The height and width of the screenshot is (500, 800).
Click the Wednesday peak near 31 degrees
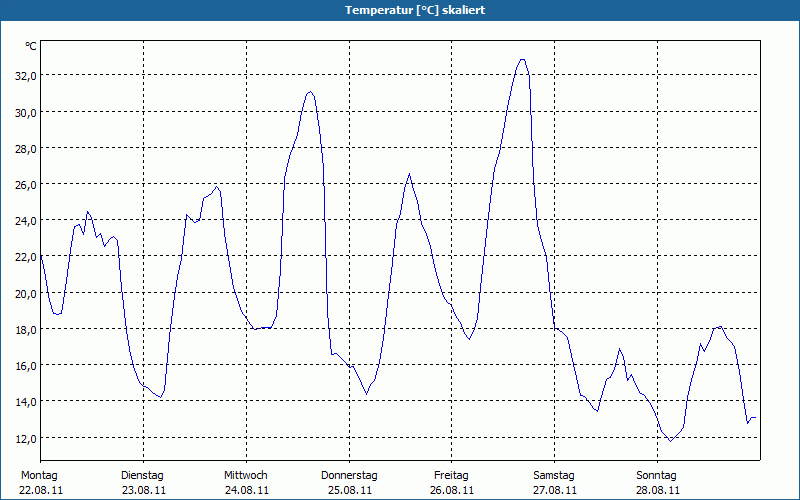point(310,92)
